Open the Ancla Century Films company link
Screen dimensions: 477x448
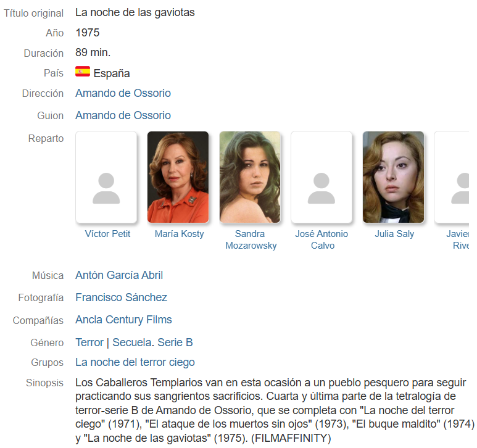[x=123, y=320]
